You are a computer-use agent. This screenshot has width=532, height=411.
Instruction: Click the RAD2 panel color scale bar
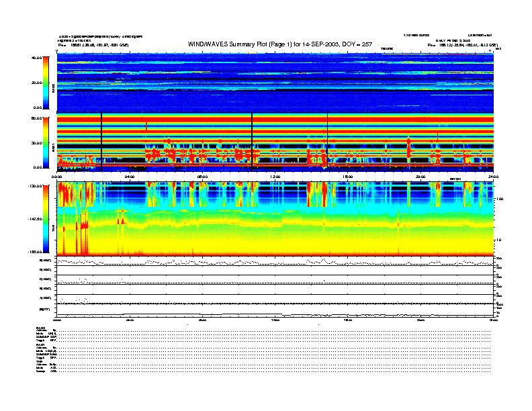46,83
